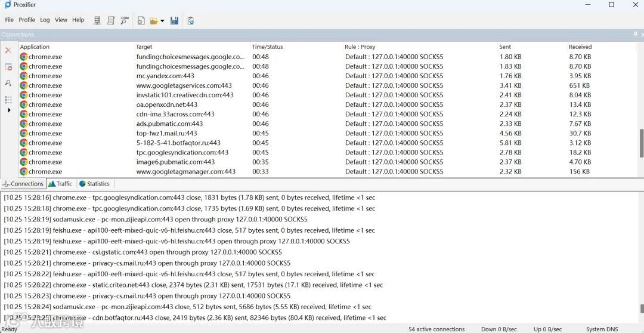Viewport: 644px width, 333px height.
Task: Click the Down 0 B/sec status
Action: [499, 329]
